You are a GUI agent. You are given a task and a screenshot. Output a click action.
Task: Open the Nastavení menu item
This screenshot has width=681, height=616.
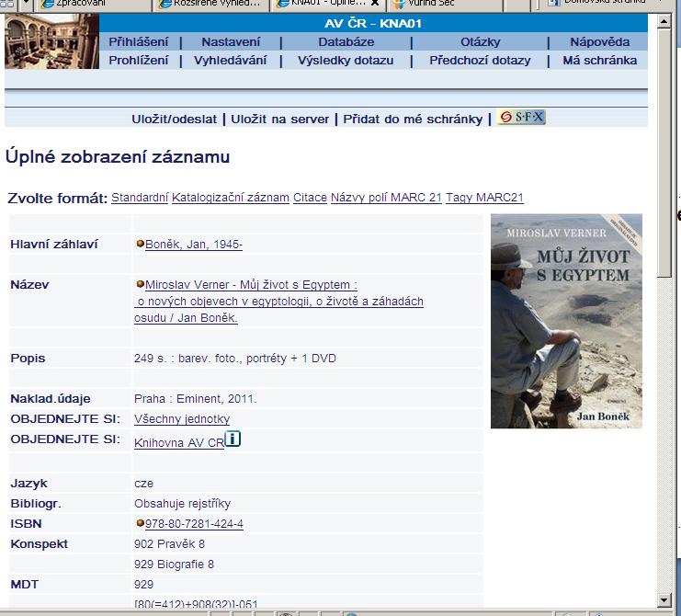(231, 41)
